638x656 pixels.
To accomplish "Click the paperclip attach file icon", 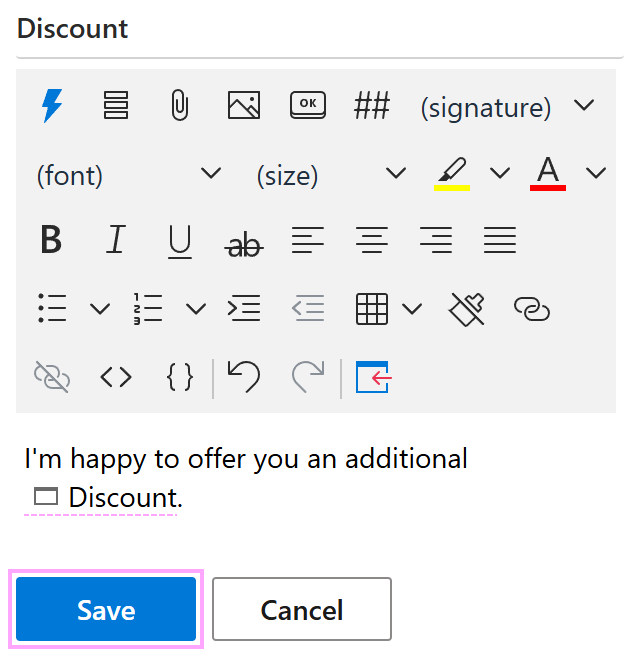I will coord(179,105).
